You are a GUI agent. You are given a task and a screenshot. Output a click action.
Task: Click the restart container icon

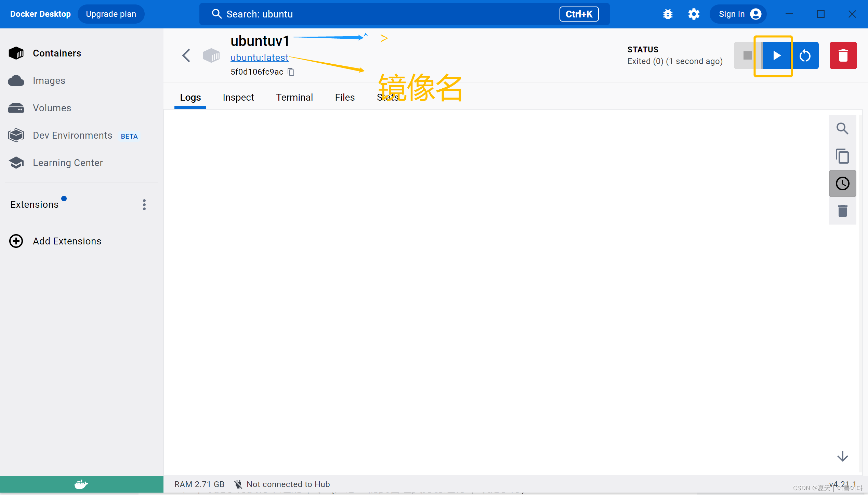tap(805, 55)
